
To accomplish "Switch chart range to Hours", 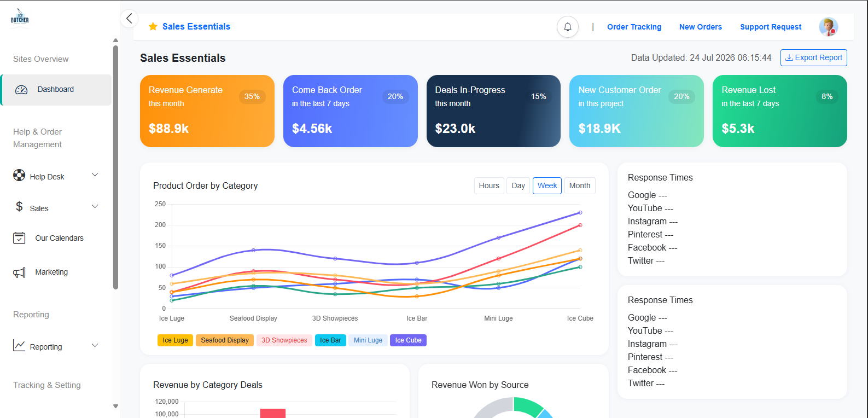I will [489, 185].
